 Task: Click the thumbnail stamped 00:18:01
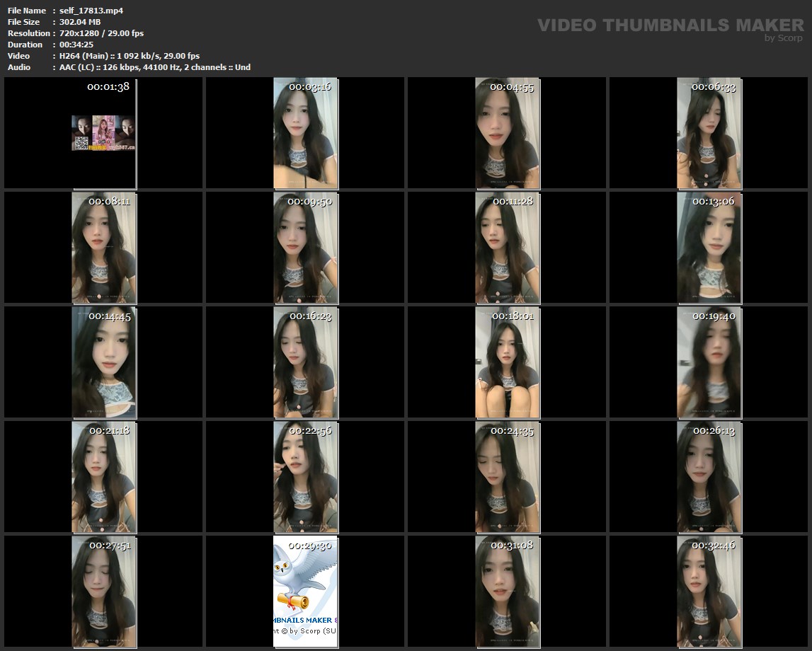507,362
